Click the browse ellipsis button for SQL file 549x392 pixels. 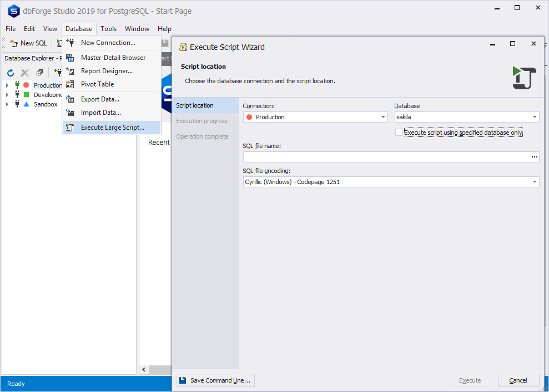pos(535,157)
